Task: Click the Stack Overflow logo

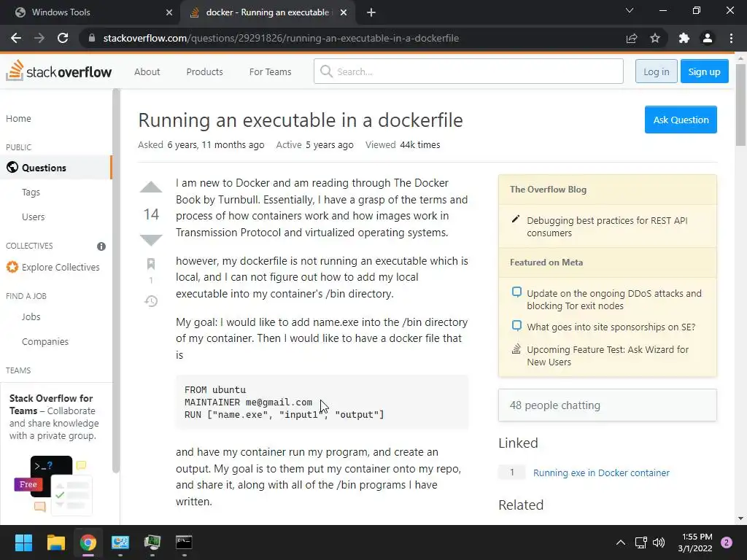Action: [59, 71]
